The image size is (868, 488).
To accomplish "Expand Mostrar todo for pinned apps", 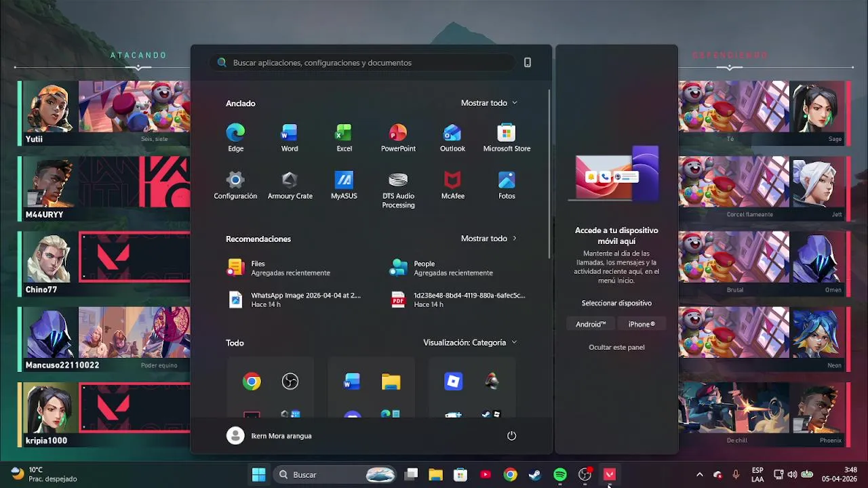I will [489, 103].
